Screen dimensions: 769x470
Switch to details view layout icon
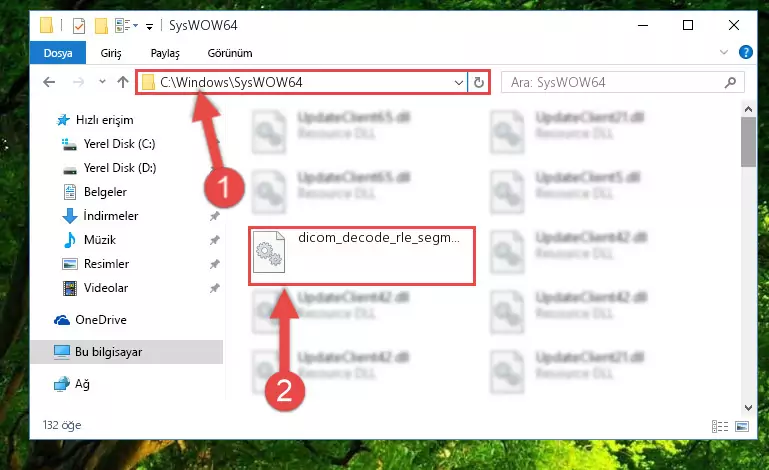pos(720,426)
